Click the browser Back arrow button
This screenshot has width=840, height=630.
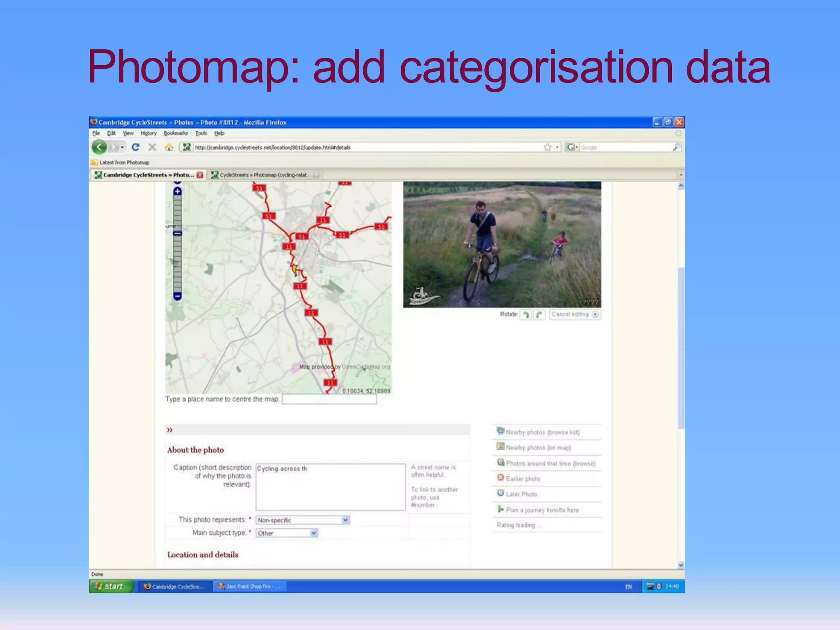click(x=99, y=147)
